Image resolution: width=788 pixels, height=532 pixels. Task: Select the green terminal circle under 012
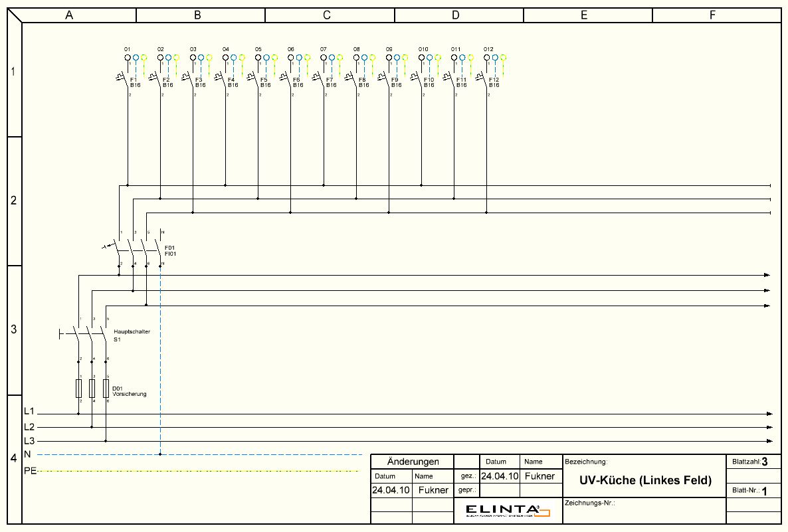coord(503,58)
